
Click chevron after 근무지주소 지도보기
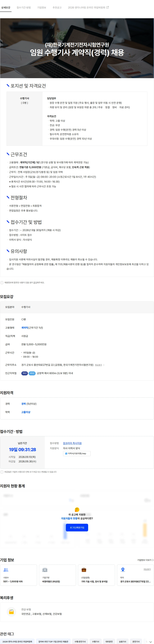click(x=104, y=365)
